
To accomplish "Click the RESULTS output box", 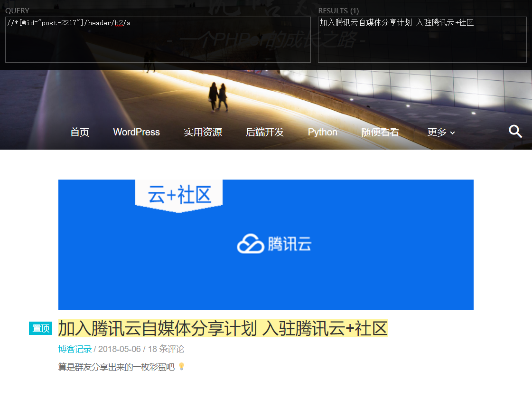I will (422, 40).
